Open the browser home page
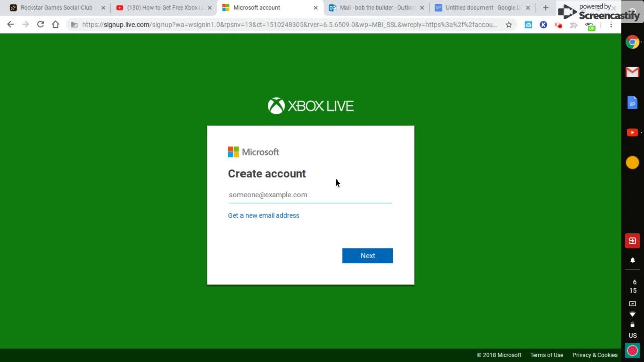The width and height of the screenshot is (644, 362). (x=55, y=24)
